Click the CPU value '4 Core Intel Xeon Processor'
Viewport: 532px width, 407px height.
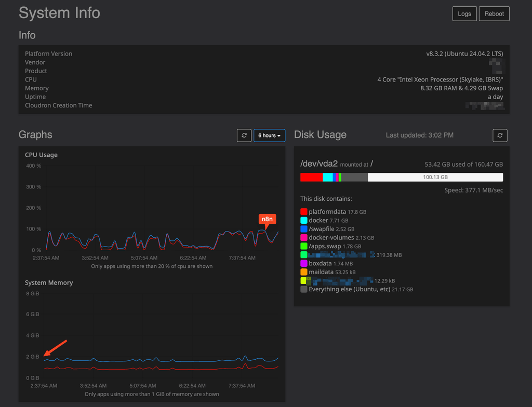tap(440, 79)
